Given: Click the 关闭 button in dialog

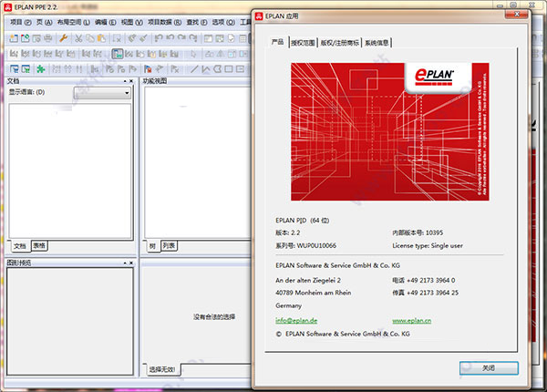Looking at the screenshot, I should (489, 368).
